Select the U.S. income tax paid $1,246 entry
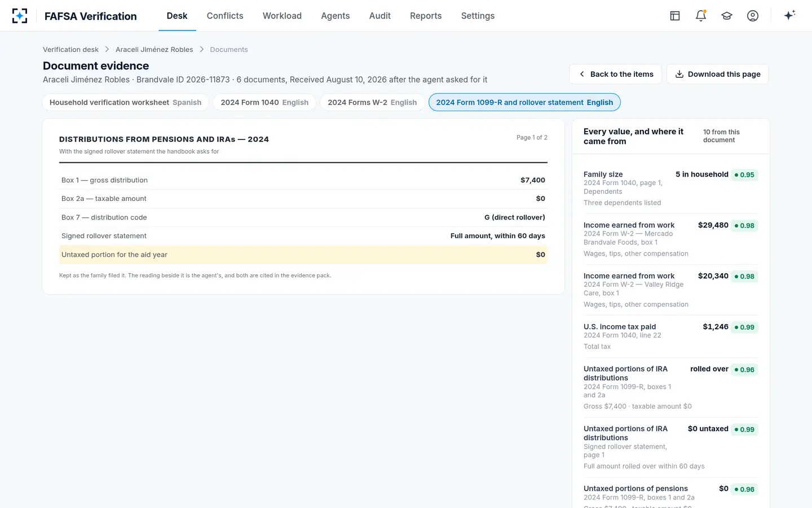The width and height of the screenshot is (812, 508). 671,336
